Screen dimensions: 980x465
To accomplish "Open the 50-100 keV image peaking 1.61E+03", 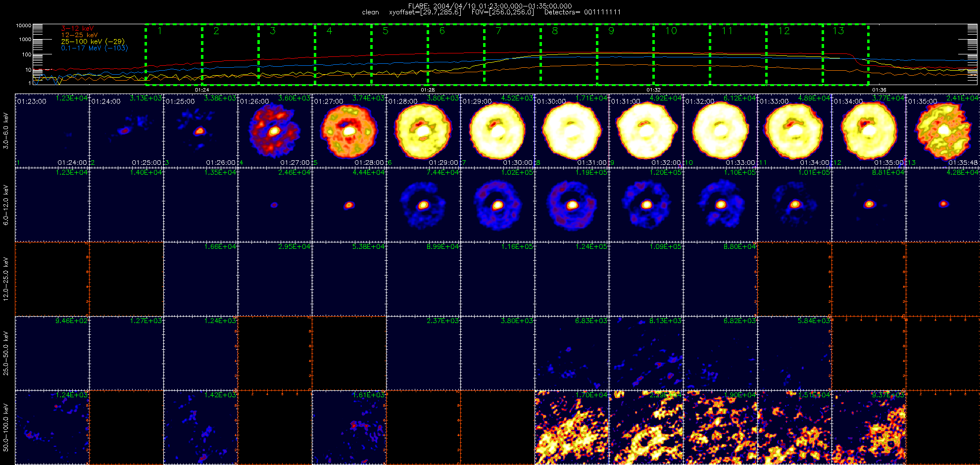I will pos(349,427).
